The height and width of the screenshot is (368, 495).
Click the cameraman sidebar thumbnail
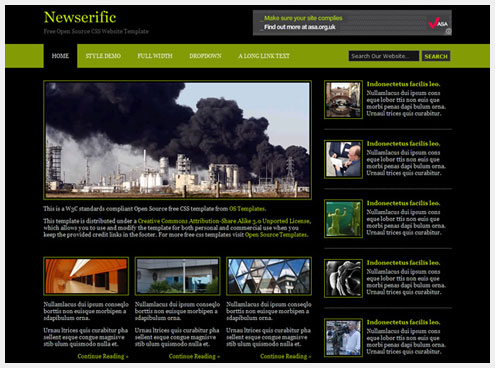pyautogui.click(x=343, y=338)
